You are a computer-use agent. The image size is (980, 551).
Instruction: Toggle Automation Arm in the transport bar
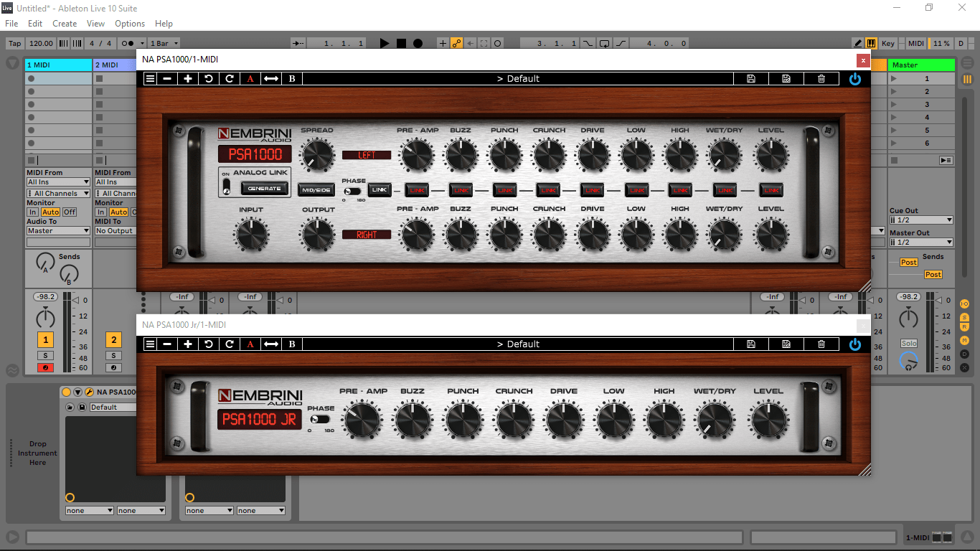pos(457,43)
